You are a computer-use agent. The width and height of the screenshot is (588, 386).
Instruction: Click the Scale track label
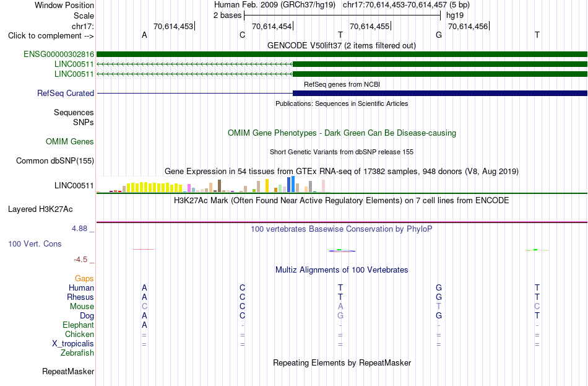tap(84, 15)
